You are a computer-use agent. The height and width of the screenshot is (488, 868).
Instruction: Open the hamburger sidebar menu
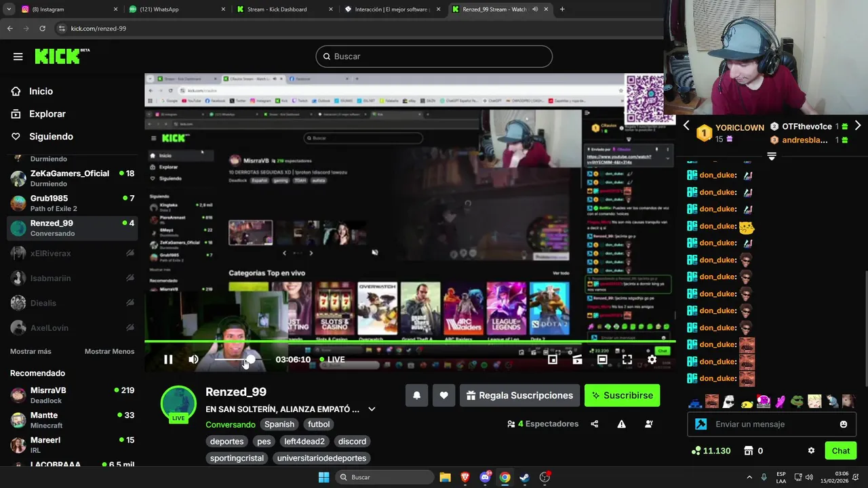point(18,56)
